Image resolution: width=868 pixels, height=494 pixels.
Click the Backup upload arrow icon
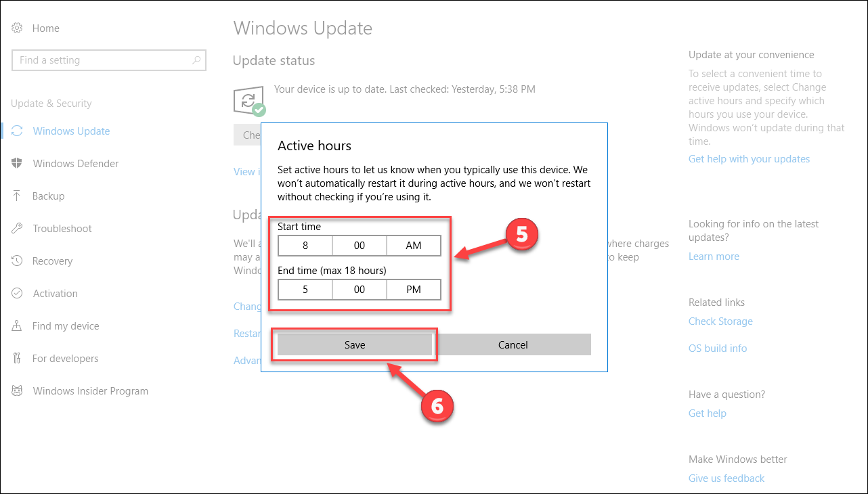point(18,196)
